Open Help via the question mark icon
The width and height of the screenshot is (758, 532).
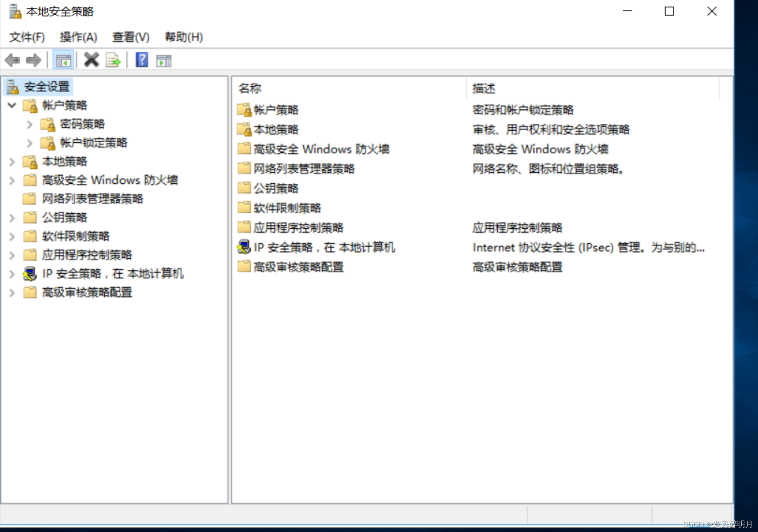point(142,60)
